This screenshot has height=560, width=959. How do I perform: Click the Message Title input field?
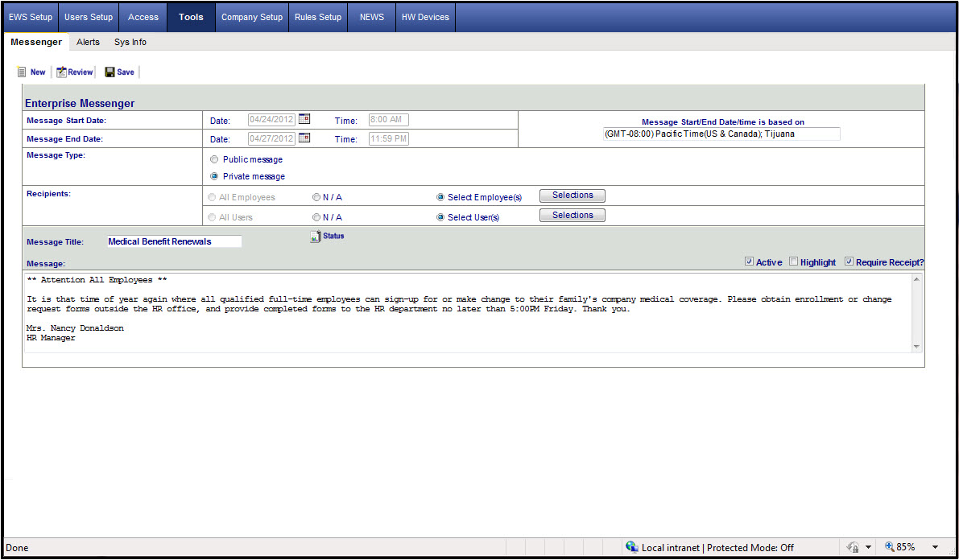pyautogui.click(x=174, y=241)
